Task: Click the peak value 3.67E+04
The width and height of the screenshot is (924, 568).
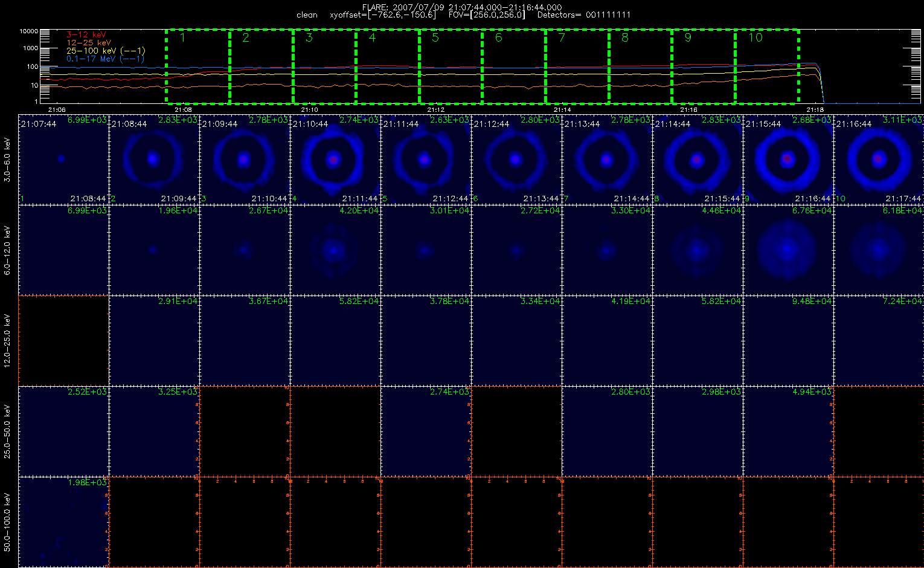Action: point(269,302)
